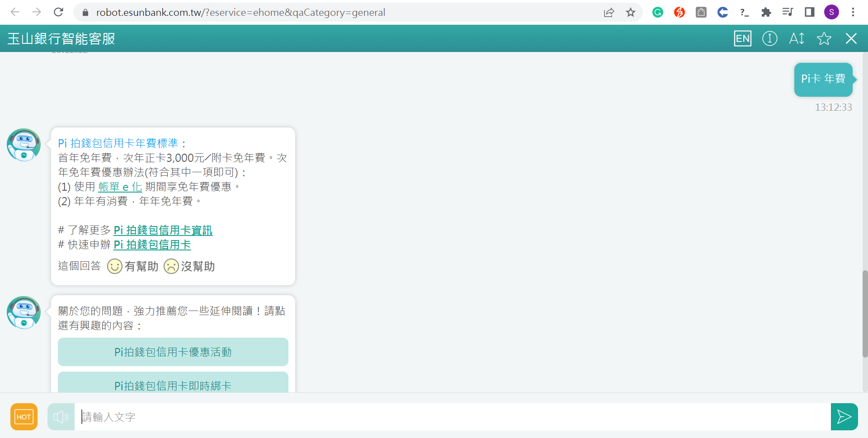Click the user message Pi卡 年費
The image size is (868, 438).
[823, 79]
